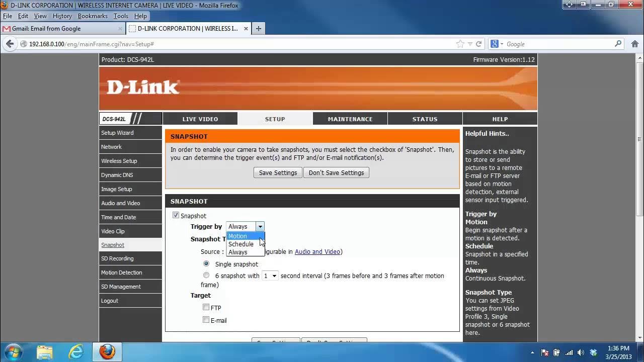
Task: Open the Bookmarks menu
Action: (x=93, y=16)
